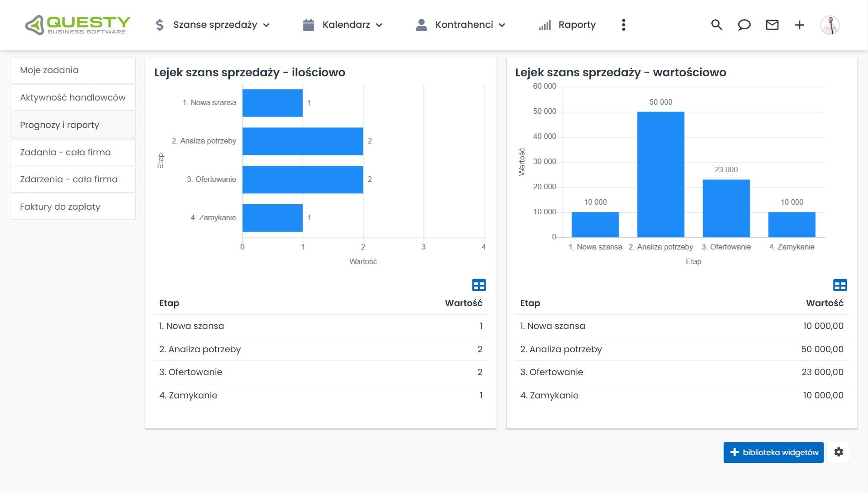
Task: Select '2. Analiza potrzeby' row in ilościowo table
Action: pos(321,350)
